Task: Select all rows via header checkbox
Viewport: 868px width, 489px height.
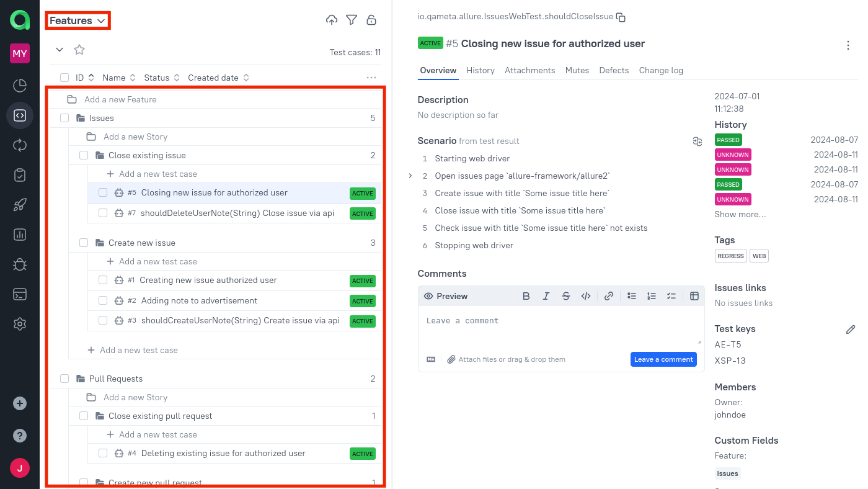Action: 64,78
